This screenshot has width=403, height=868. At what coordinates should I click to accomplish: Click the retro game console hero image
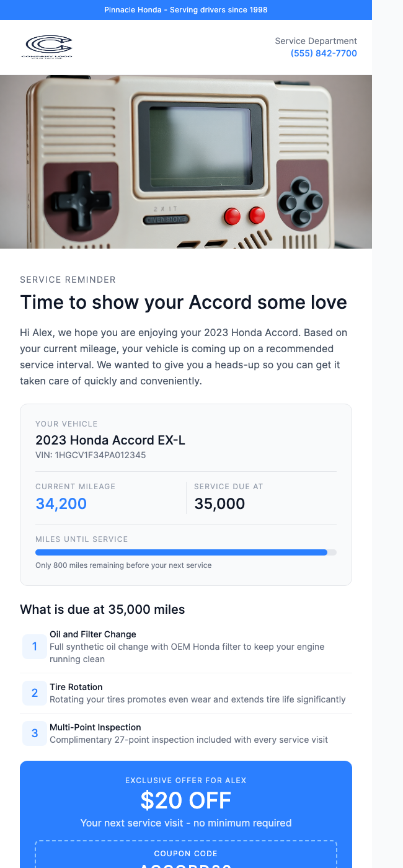pos(186,162)
